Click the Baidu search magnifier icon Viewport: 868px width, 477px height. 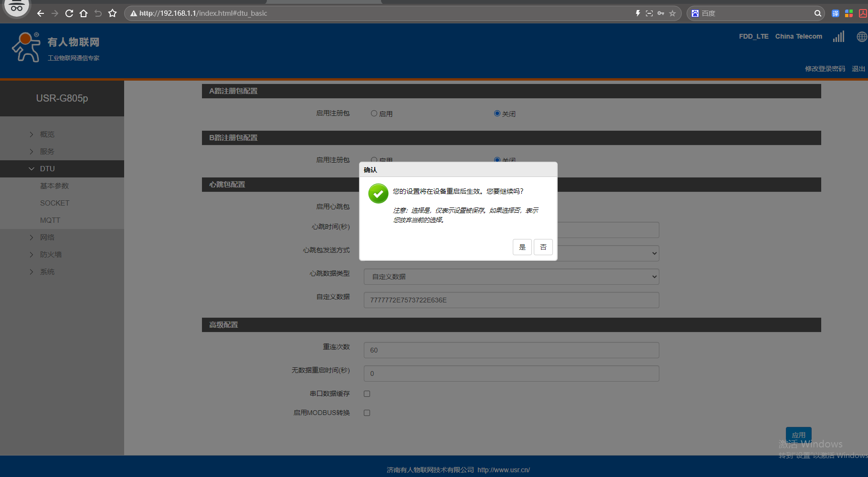[817, 13]
